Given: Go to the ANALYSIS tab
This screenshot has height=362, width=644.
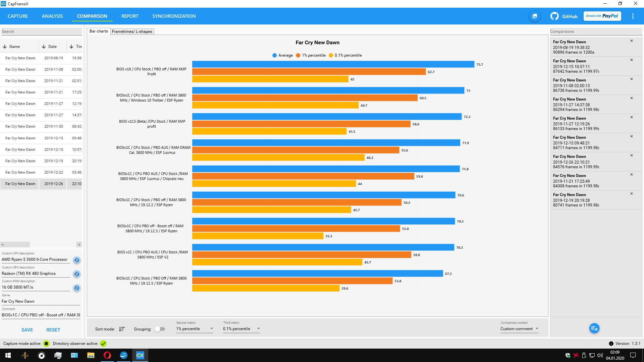Looking at the screenshot, I should [x=52, y=16].
